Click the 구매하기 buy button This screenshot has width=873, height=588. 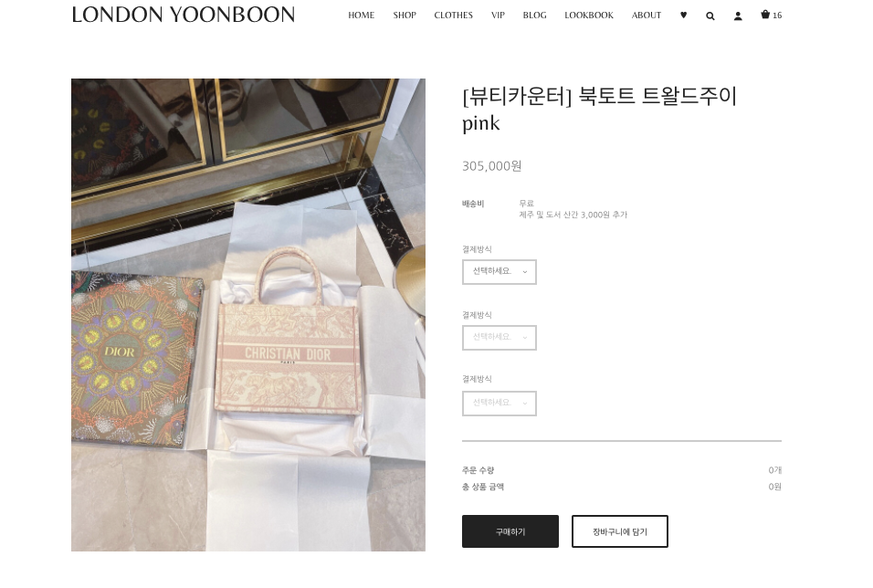pos(510,531)
